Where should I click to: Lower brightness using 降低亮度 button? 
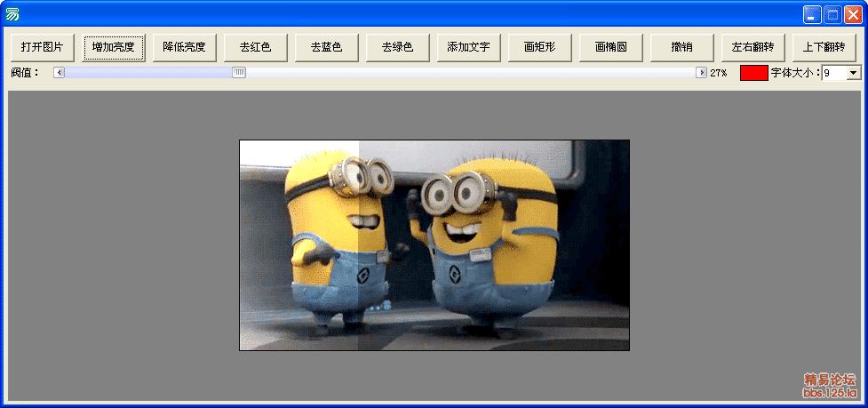click(x=184, y=47)
